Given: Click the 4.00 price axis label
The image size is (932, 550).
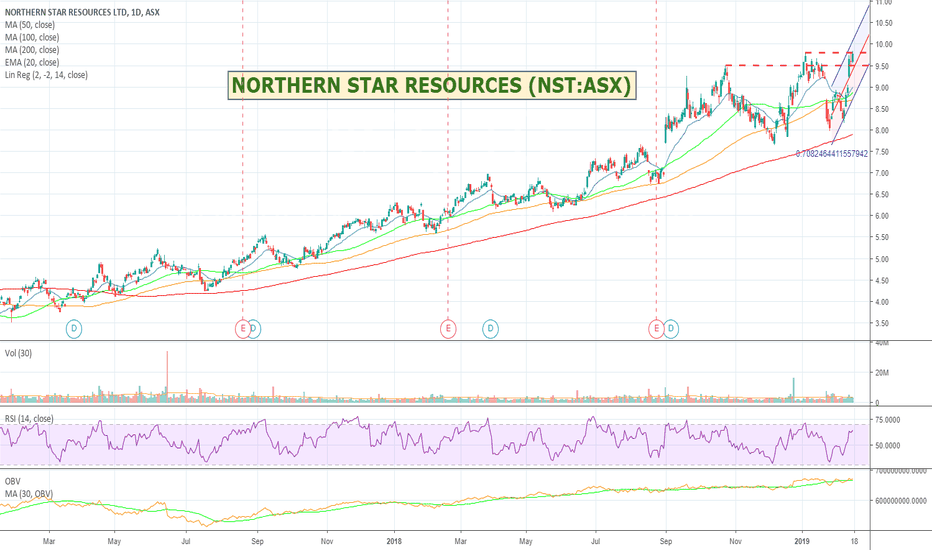Looking at the screenshot, I should click(882, 301).
